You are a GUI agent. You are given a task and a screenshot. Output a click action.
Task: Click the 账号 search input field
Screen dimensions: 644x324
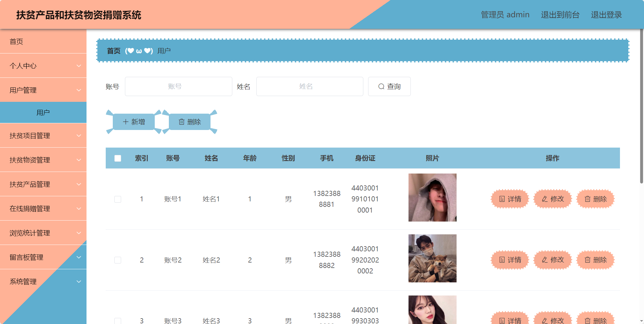178,86
